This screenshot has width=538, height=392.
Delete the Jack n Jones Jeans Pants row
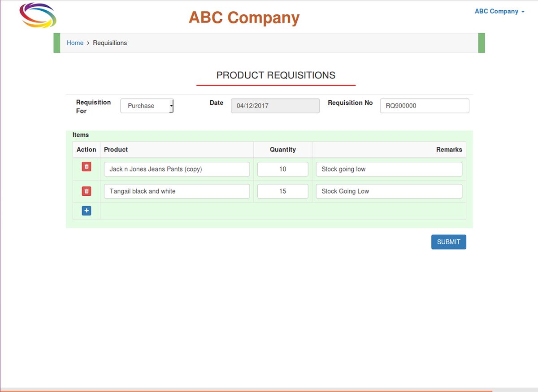pos(87,167)
